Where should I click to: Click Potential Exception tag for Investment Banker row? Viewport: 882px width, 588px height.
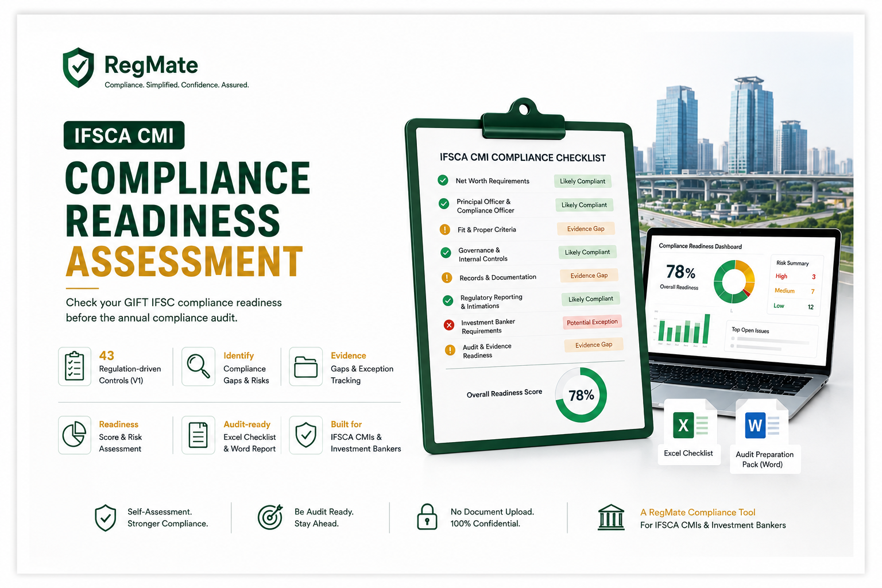coord(592,322)
